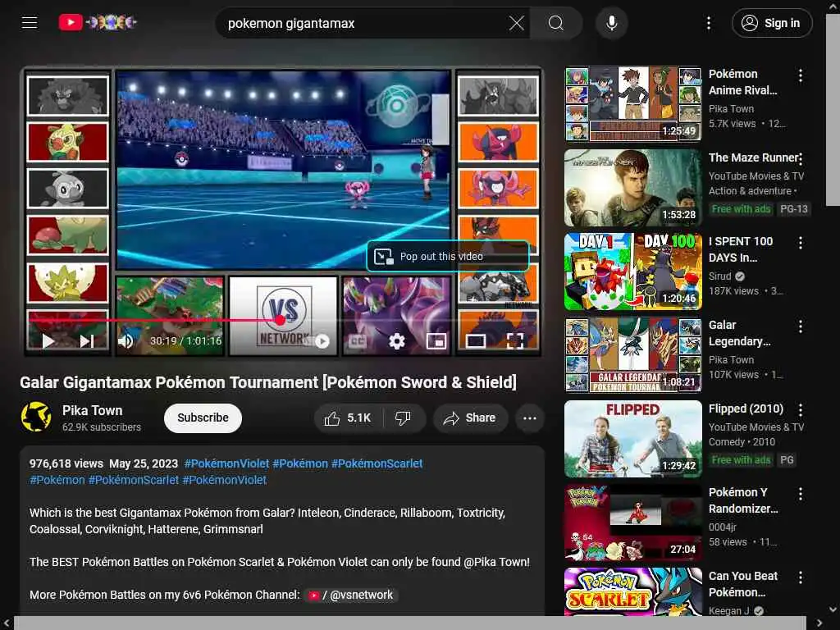This screenshot has width=840, height=630.
Task: Enter full screen mode
Action: (515, 340)
